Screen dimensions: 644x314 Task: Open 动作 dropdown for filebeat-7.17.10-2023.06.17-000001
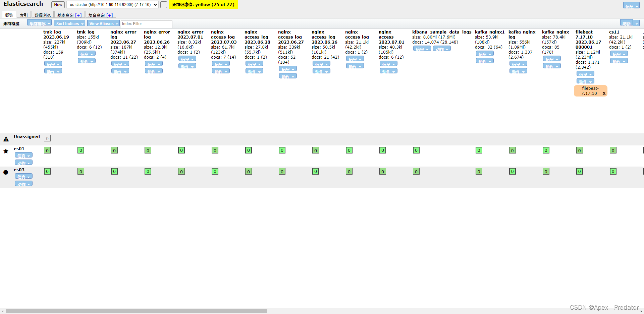(585, 81)
